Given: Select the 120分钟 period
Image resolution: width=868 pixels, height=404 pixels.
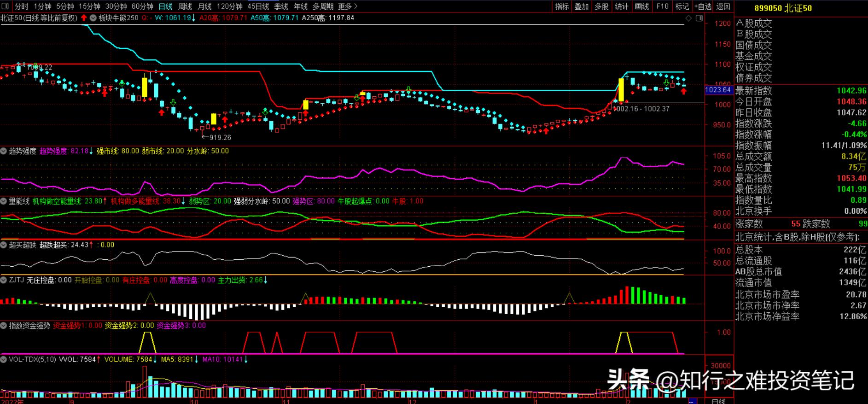Looking at the screenshot, I should (x=229, y=6).
